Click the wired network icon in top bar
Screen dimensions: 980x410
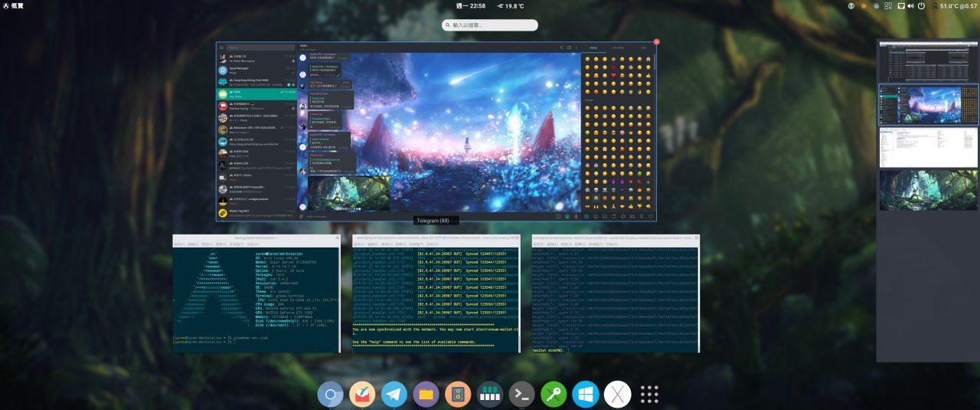click(901, 6)
